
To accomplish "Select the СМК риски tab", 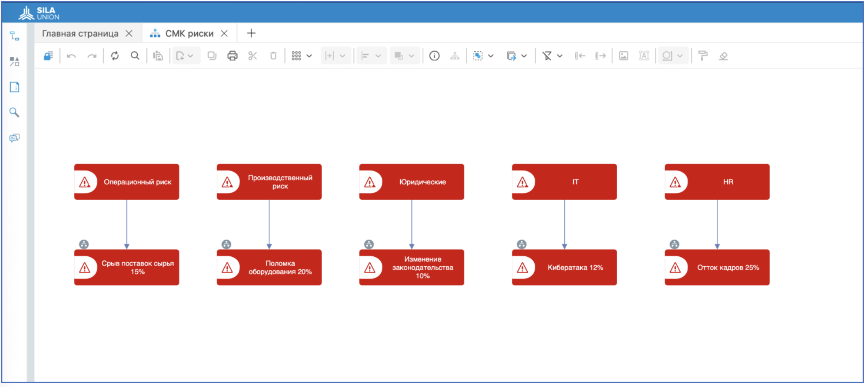I will pos(189,34).
